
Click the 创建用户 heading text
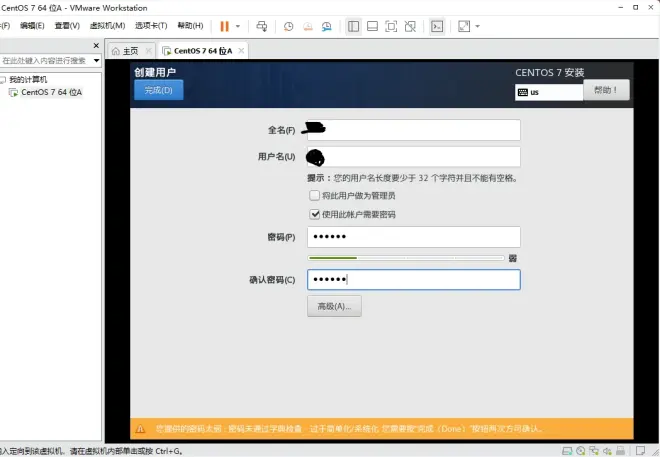click(155, 72)
